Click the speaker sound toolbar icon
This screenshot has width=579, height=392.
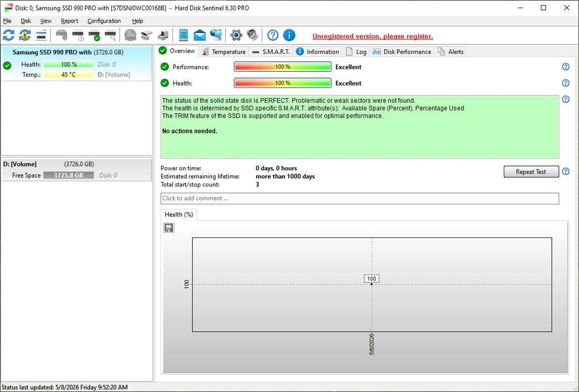point(252,35)
